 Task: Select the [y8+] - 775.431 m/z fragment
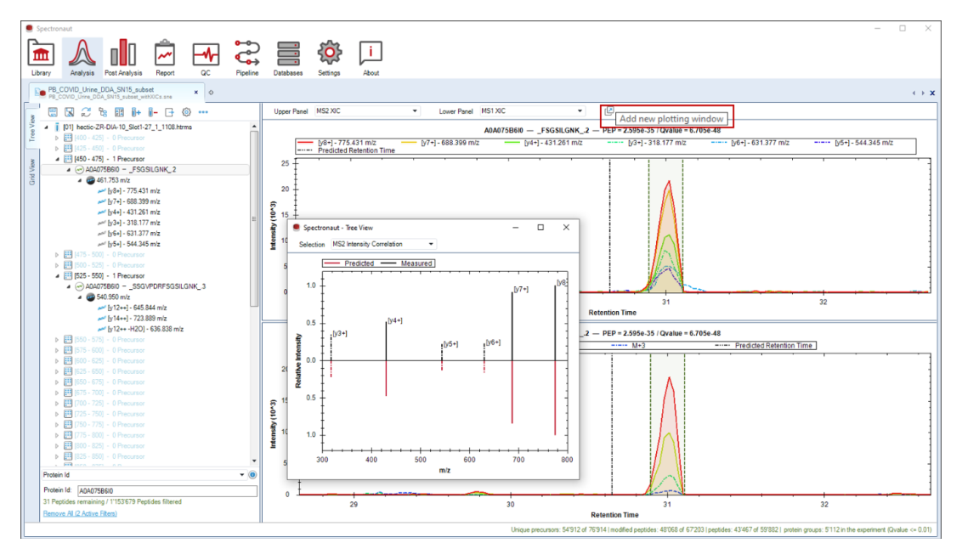point(133,190)
